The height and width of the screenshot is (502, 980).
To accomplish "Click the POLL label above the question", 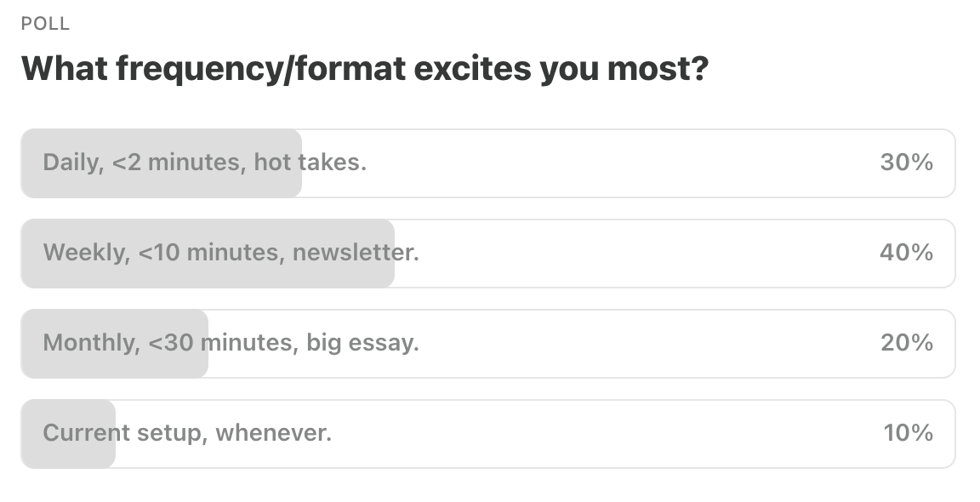I will pos(45,24).
